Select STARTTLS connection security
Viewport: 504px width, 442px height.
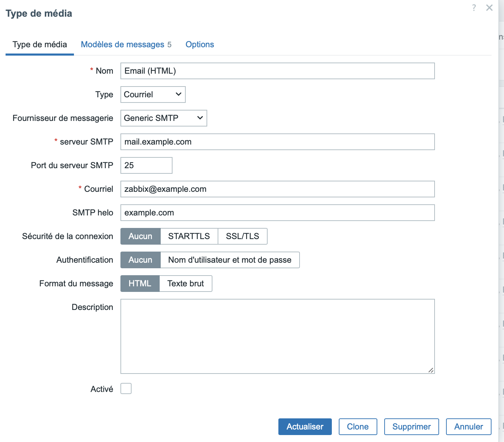click(189, 236)
